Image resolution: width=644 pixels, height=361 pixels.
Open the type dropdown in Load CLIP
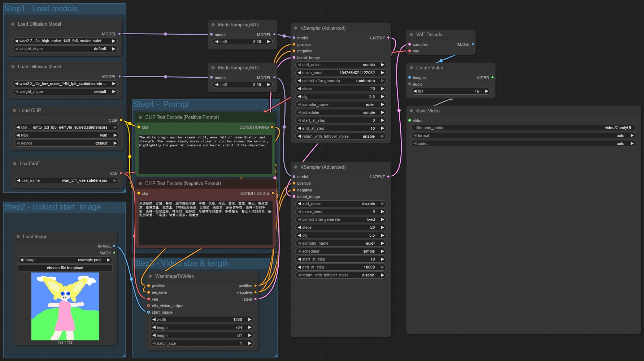pyautogui.click(x=66, y=136)
